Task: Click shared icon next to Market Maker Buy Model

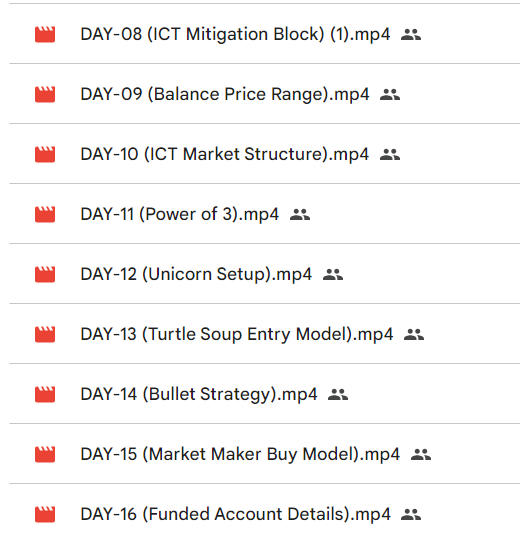Action: point(421,455)
